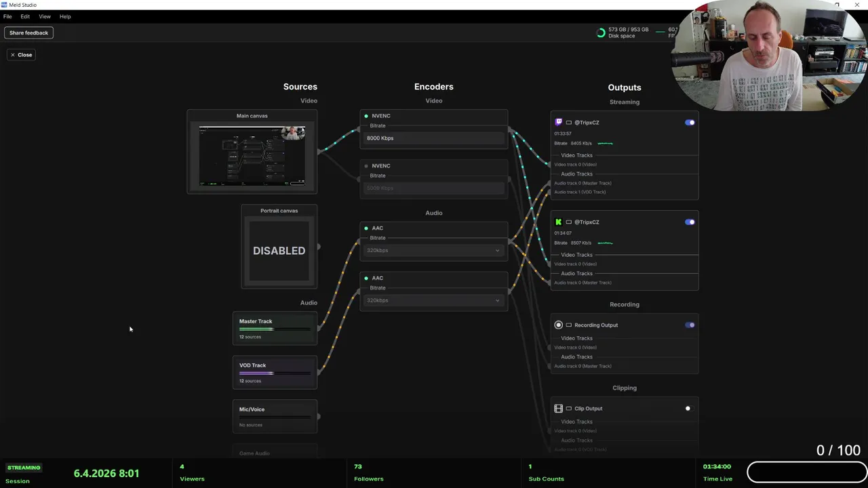Viewport: 868px width, 488px height.
Task: Click the 8000 Kbps NVENC bitrate field
Action: pos(433,138)
